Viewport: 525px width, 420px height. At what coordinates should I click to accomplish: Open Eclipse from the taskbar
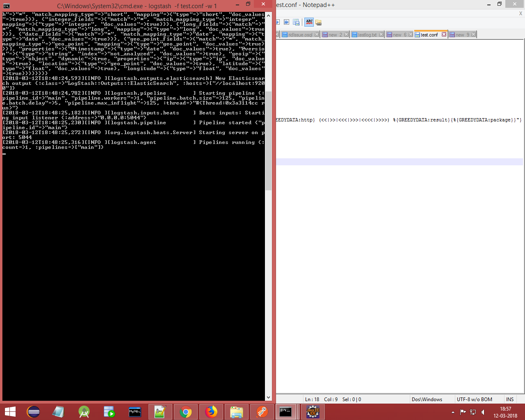33,412
